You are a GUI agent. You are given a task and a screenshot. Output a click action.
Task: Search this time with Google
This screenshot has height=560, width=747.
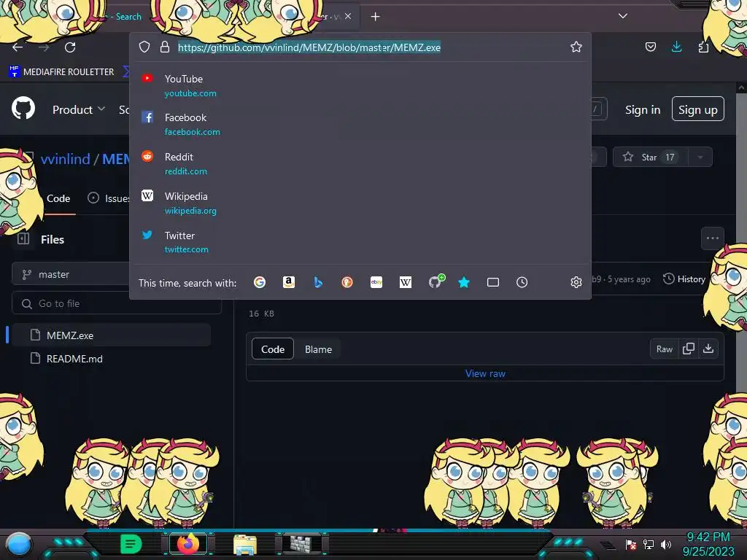coord(260,282)
